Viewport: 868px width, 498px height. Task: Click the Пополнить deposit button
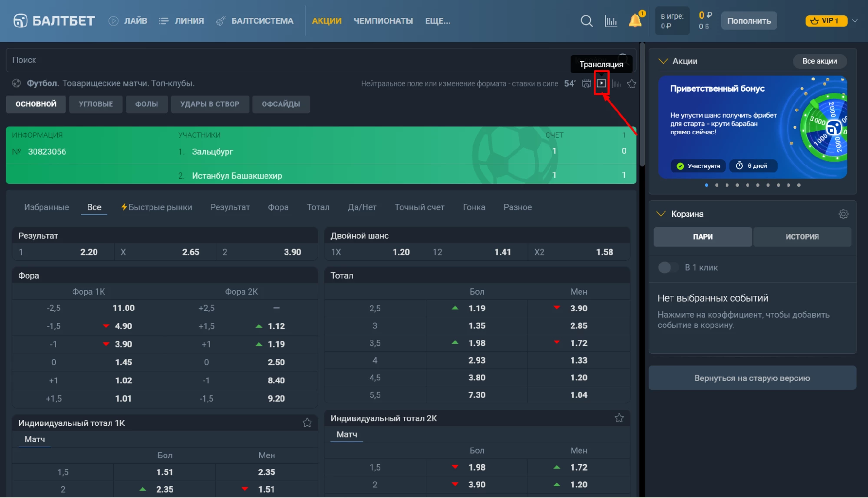pos(749,21)
